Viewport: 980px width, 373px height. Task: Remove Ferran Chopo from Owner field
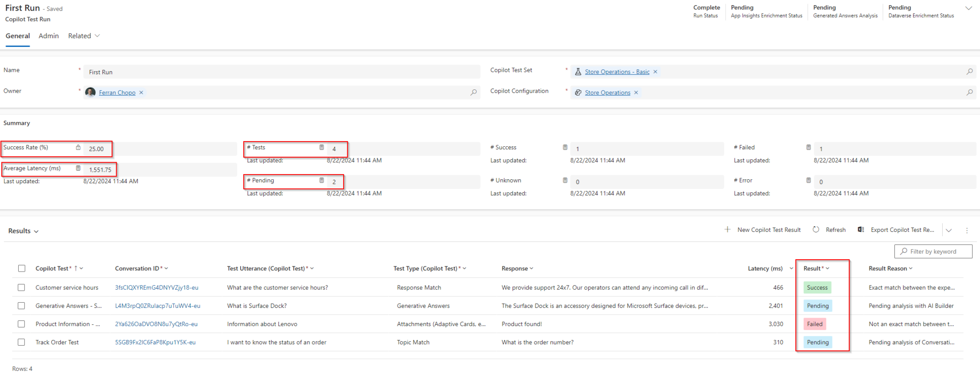(141, 93)
